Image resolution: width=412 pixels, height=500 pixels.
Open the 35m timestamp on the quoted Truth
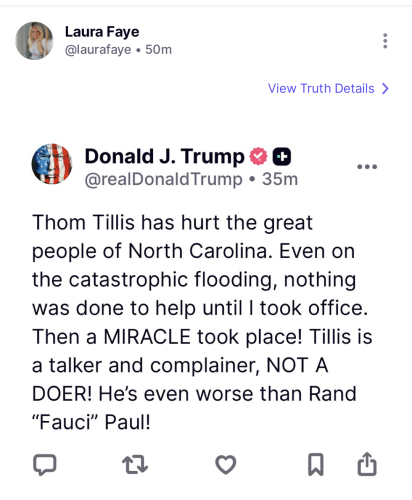[x=280, y=179]
